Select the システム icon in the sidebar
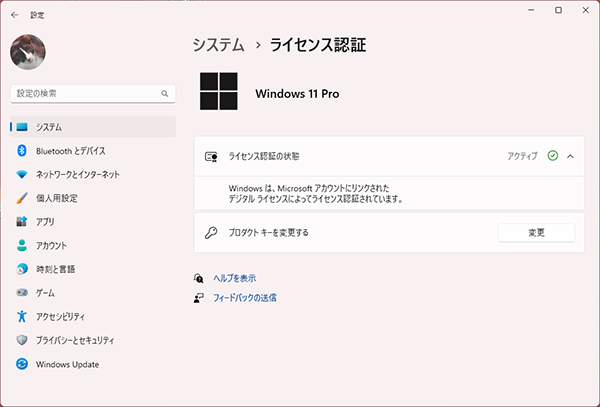Image resolution: width=600 pixels, height=407 pixels. tap(22, 127)
